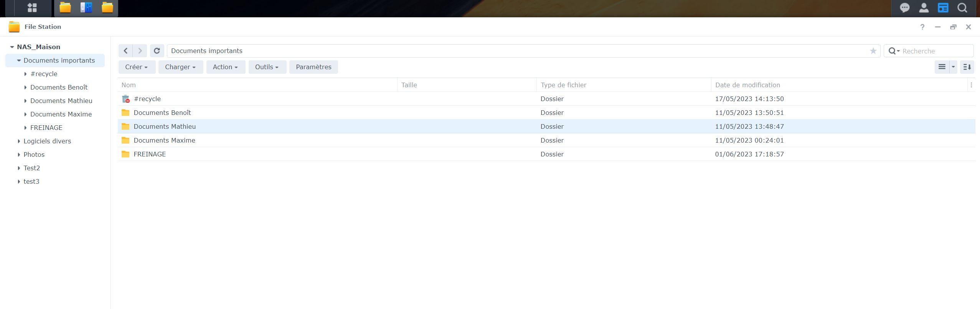Expand the #recycle node in the sidebar

pos(25,74)
